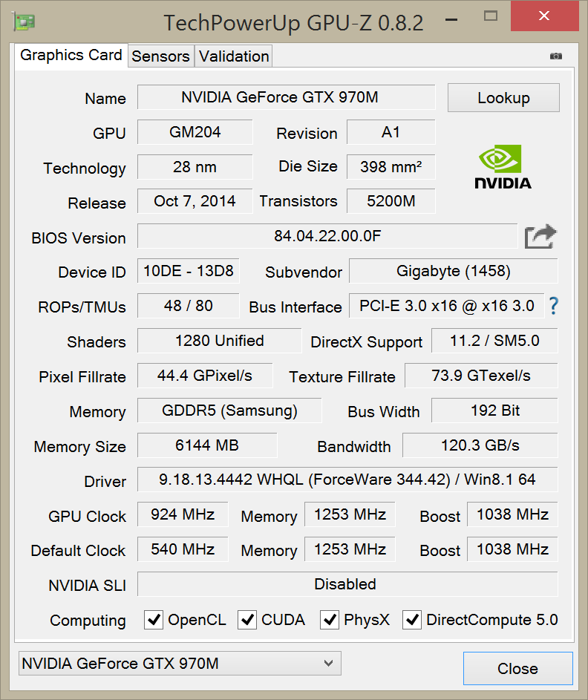Click the Memory Size value 6144 MB
The image size is (588, 700).
point(207,445)
